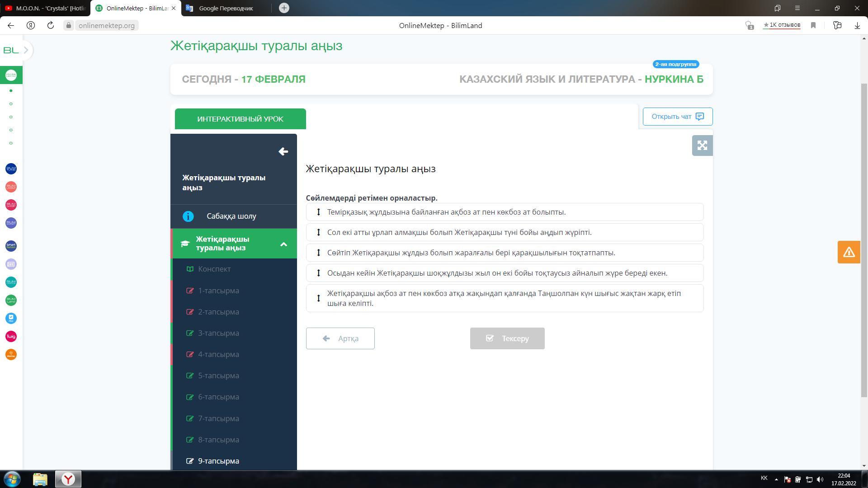The image size is (868, 488).
Task: Click the Открыть чат button
Action: [677, 117]
